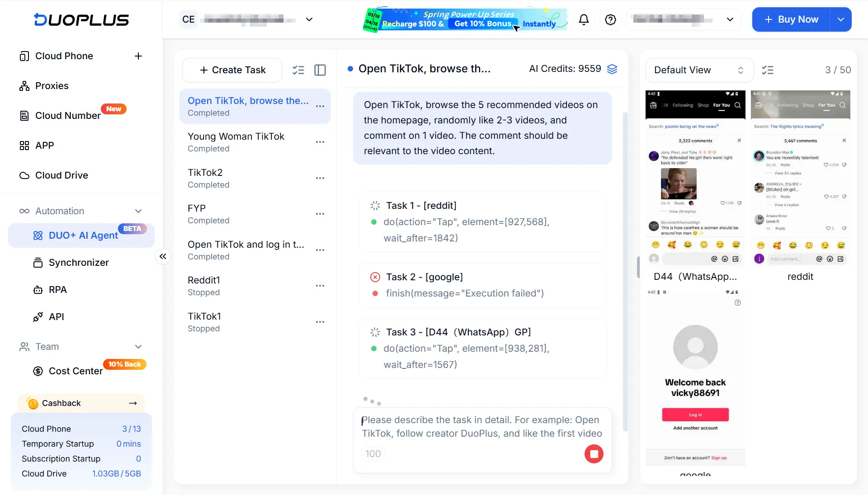Open the Default View selector
868x495 pixels.
(x=699, y=70)
